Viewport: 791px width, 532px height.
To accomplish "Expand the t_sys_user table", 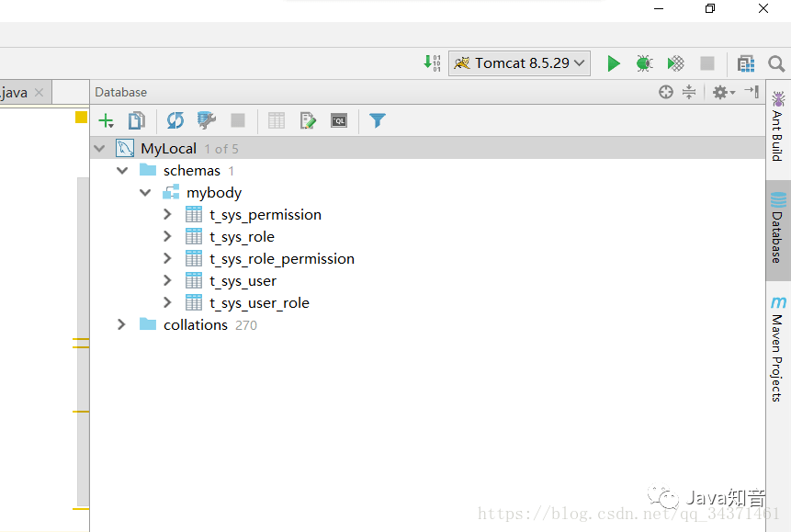I will (x=167, y=281).
